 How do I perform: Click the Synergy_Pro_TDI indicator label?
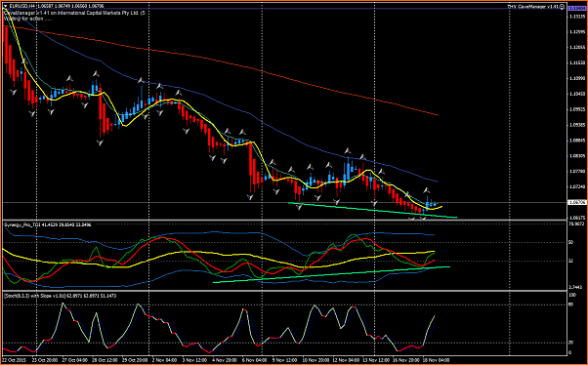(x=21, y=224)
